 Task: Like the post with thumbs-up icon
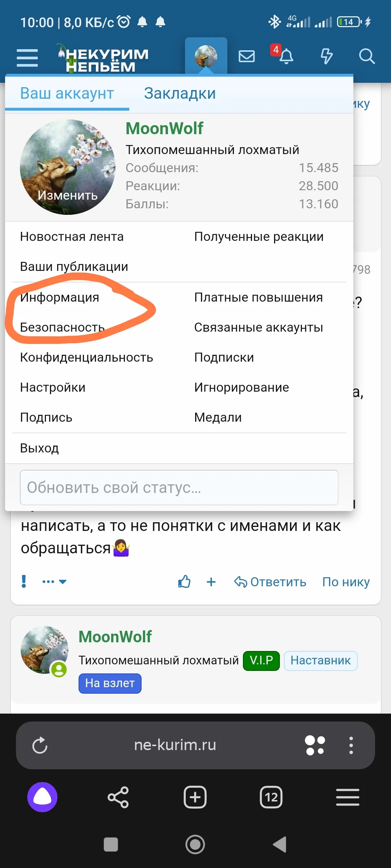(184, 582)
